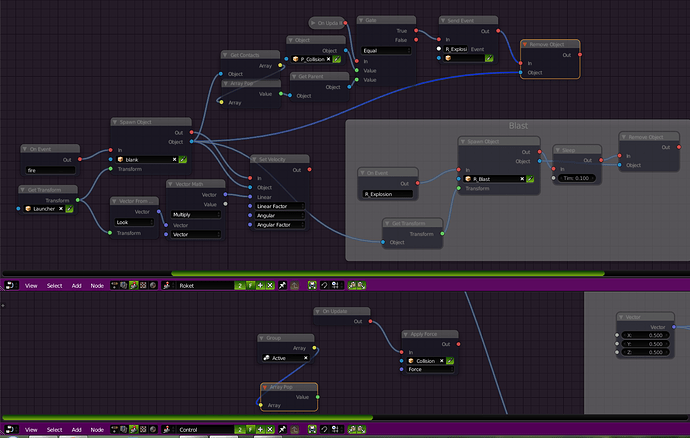Screen dimensions: 690x438
Task: Open editor type selector in upper node editor
Action: coord(11,285)
